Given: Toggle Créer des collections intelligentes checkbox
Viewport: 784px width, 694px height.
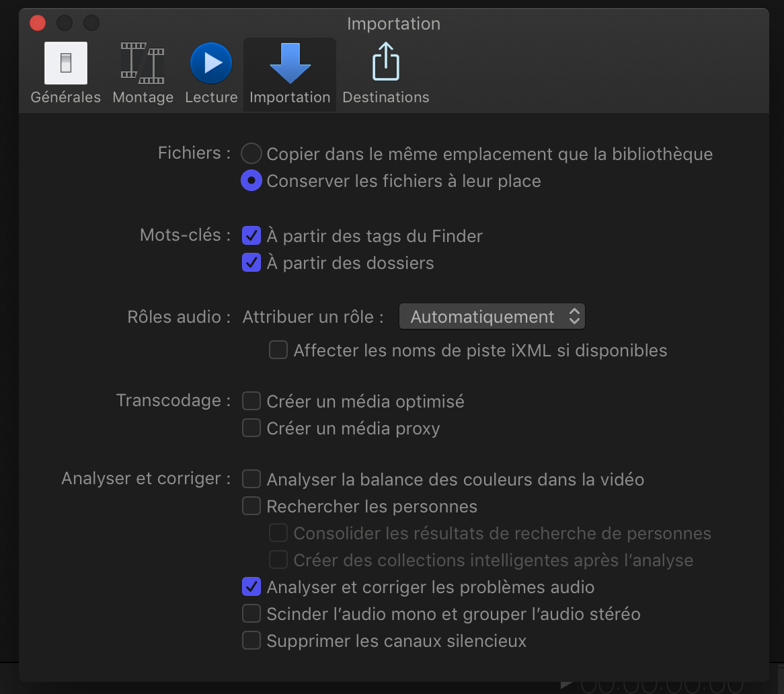Looking at the screenshot, I should [x=278, y=560].
